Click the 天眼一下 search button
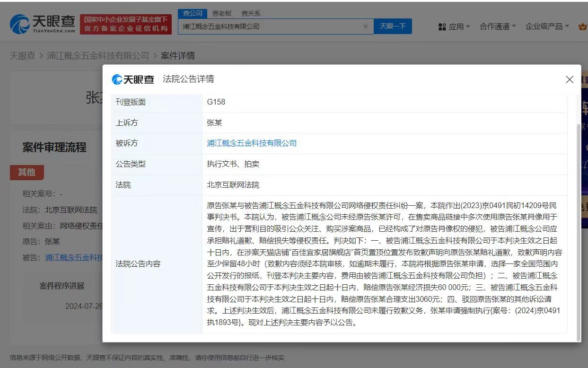The image size is (588, 368). pyautogui.click(x=393, y=26)
